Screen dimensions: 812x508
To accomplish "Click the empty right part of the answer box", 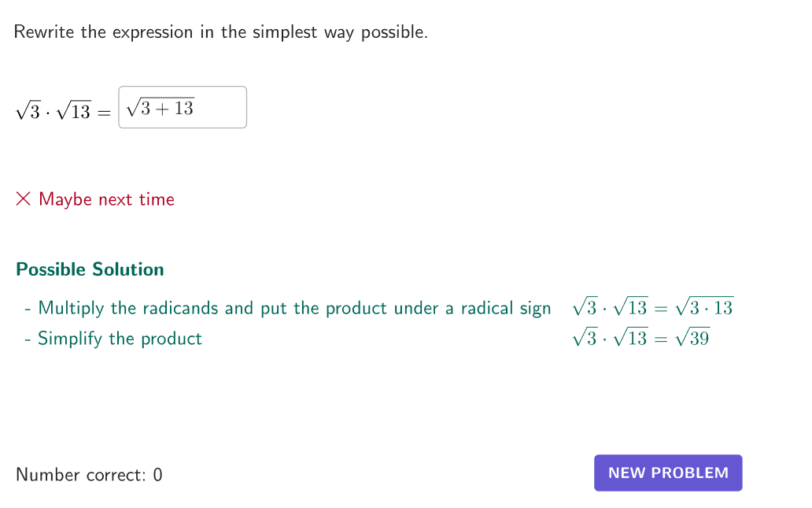I will (x=224, y=107).
